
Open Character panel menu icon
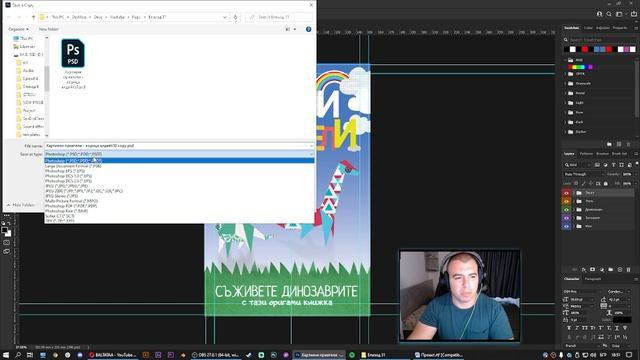(636, 279)
